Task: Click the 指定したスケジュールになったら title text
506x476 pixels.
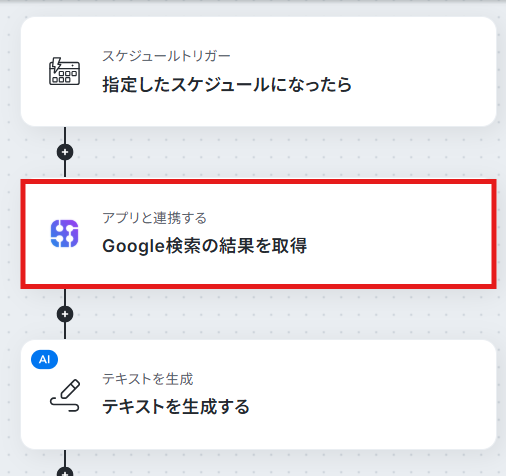Action: 227,84
